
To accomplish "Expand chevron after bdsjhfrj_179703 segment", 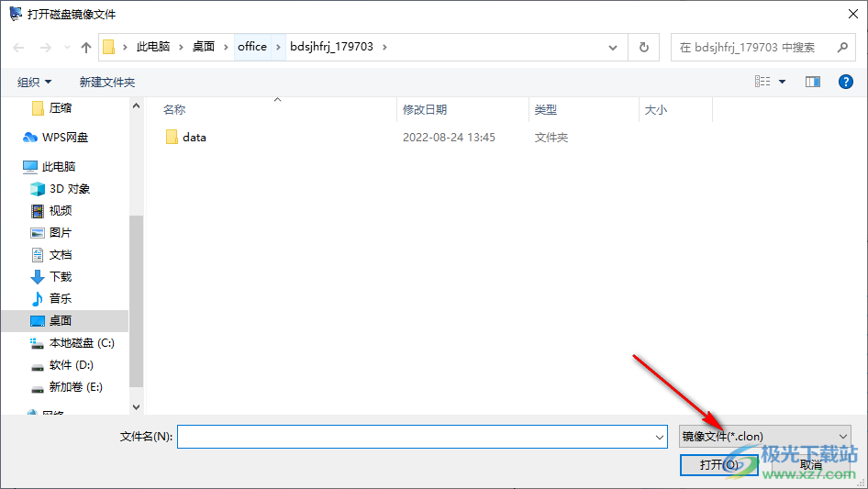I will pyautogui.click(x=384, y=47).
